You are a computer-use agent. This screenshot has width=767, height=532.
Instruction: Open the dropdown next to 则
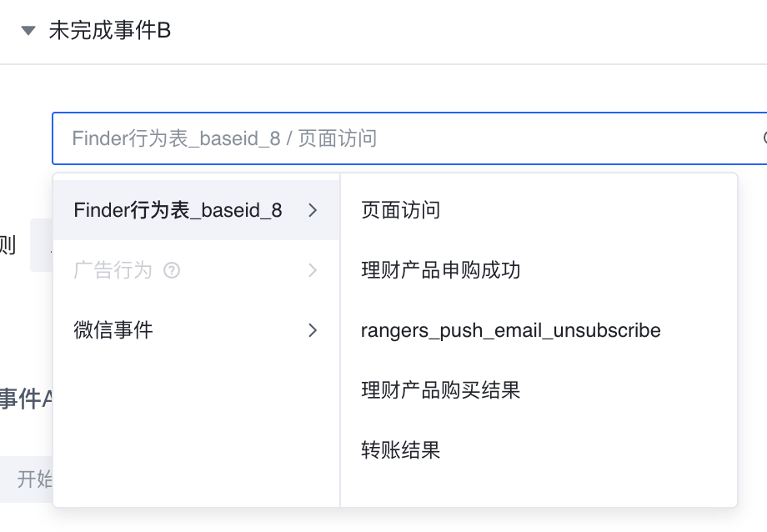click(40, 245)
